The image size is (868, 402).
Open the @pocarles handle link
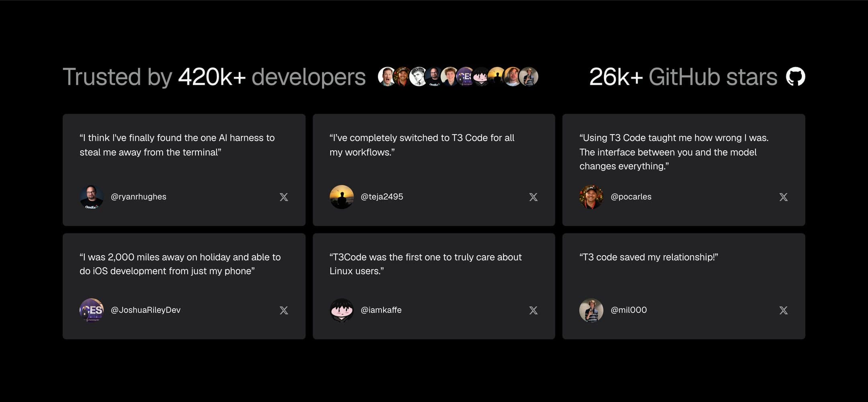[x=631, y=197]
